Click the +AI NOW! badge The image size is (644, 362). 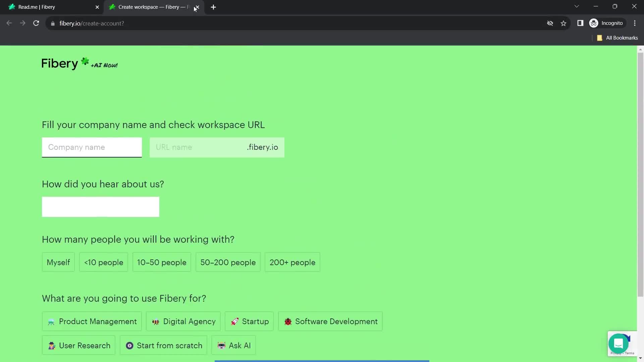[104, 65]
